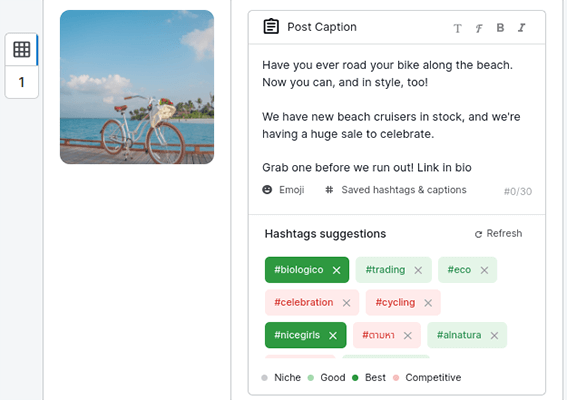The image size is (567, 400).
Task: Remove the #cycling hashtag suggestion
Action: 428,303
